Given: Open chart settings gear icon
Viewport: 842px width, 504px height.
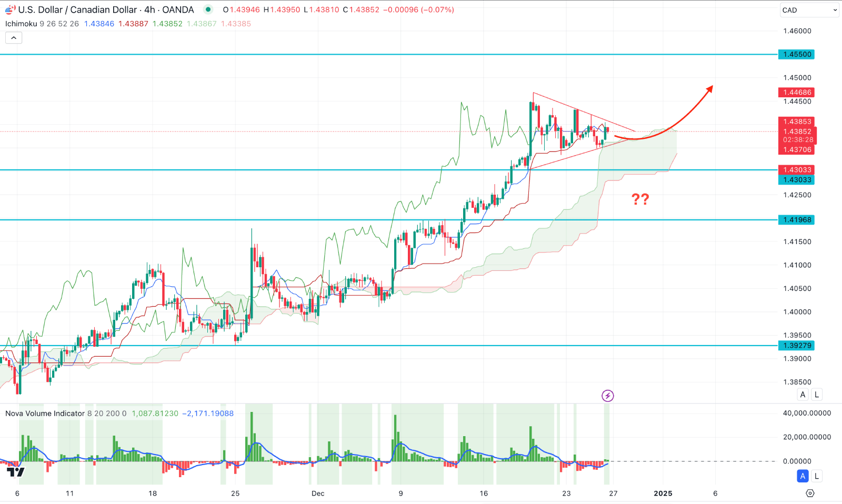Looking at the screenshot, I should pyautogui.click(x=810, y=493).
